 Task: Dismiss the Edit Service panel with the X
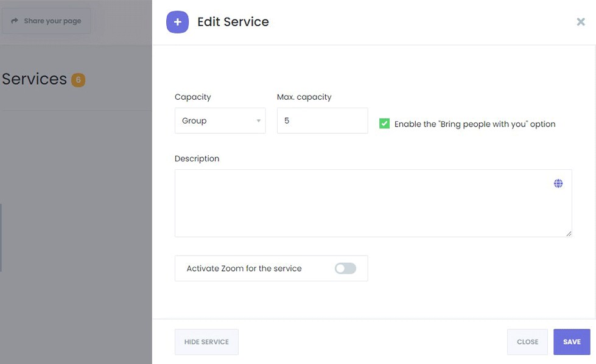pos(580,22)
